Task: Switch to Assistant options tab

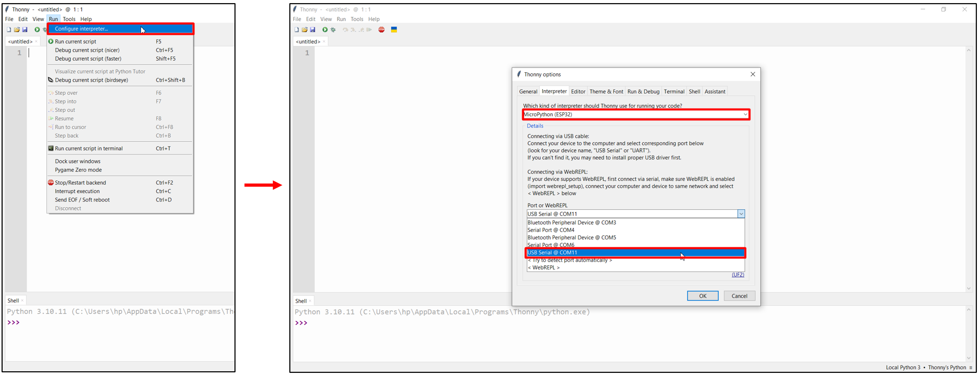Action: (715, 92)
